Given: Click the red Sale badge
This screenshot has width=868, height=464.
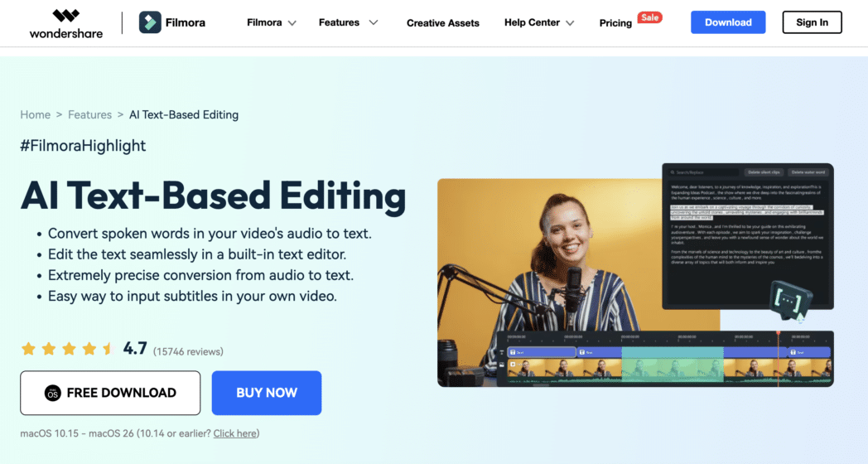Looking at the screenshot, I should click(650, 17).
